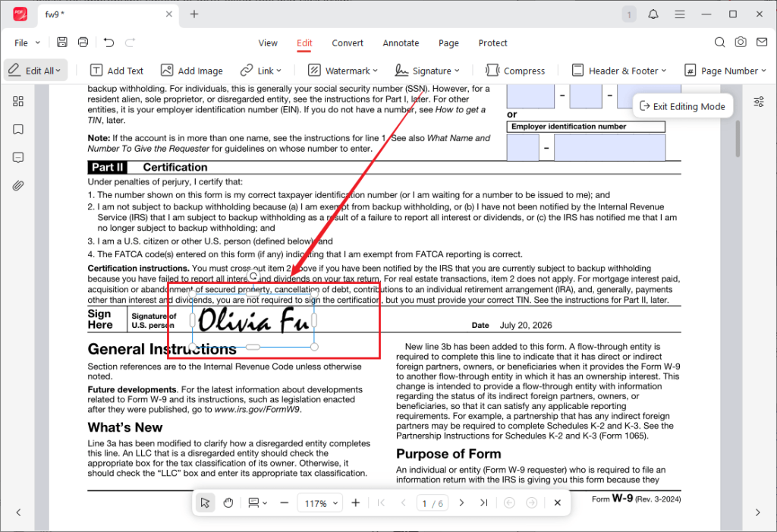This screenshot has height=532, width=777.
Task: Click the mail envelope icon
Action: pyautogui.click(x=762, y=42)
